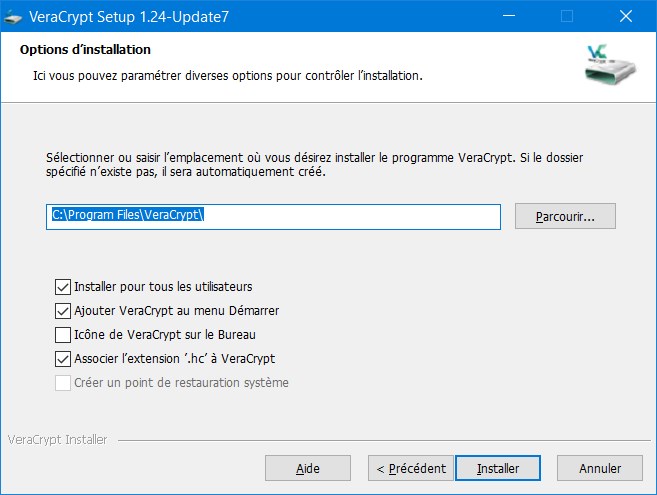The width and height of the screenshot is (657, 495).
Task: Cancel setup using the Annuler button
Action: click(600, 468)
